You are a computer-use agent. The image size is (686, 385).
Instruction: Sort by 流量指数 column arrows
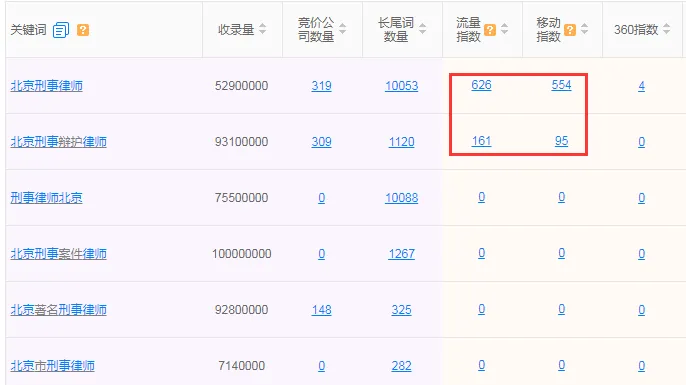(504, 29)
